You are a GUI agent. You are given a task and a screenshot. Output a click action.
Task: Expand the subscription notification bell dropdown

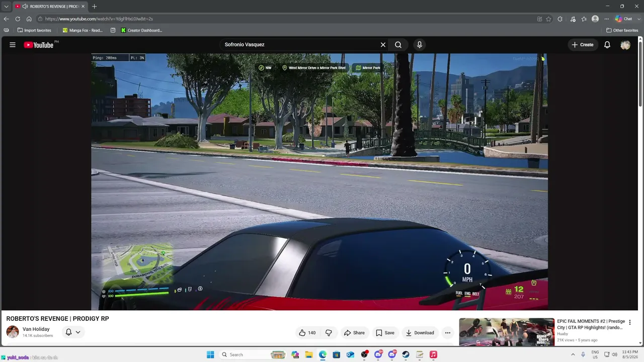pyautogui.click(x=73, y=332)
